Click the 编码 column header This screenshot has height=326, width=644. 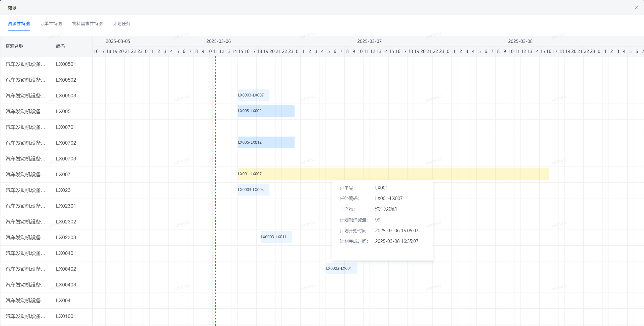tap(60, 46)
